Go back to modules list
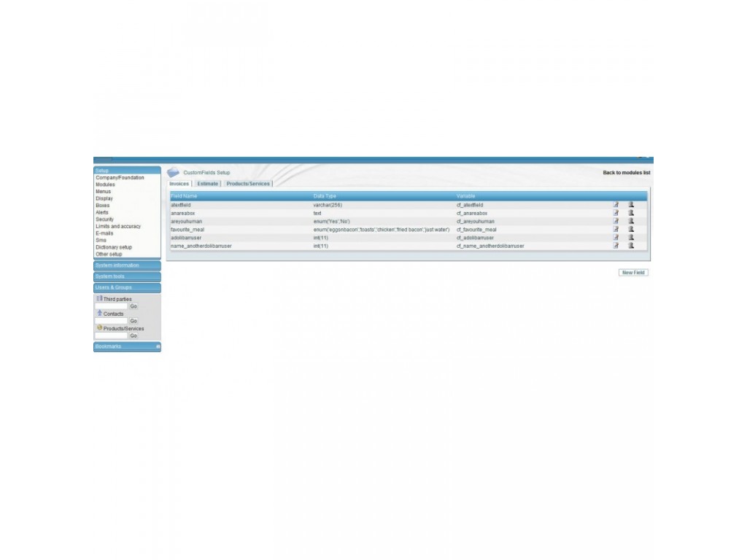The height and width of the screenshot is (560, 747). 627,172
